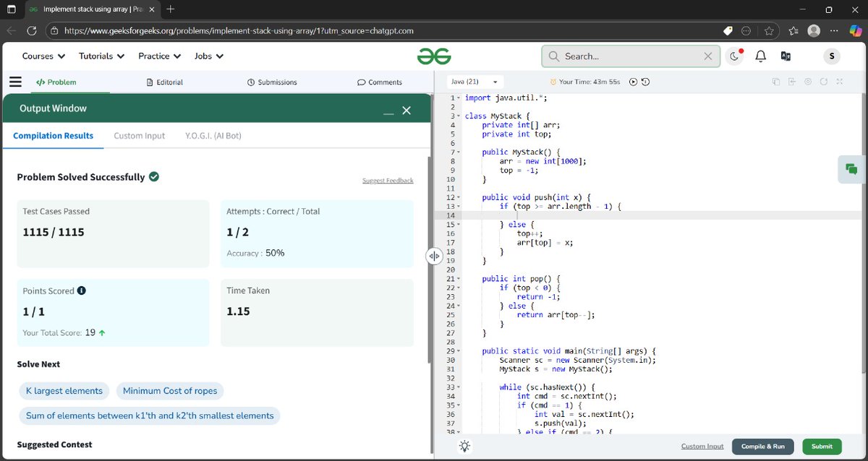
Task: Switch to Problem tab
Action: 56,82
